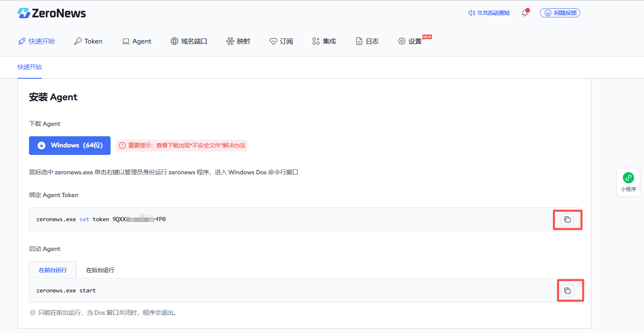Open the notification bell icon
The width and height of the screenshot is (644, 333).
pos(525,13)
